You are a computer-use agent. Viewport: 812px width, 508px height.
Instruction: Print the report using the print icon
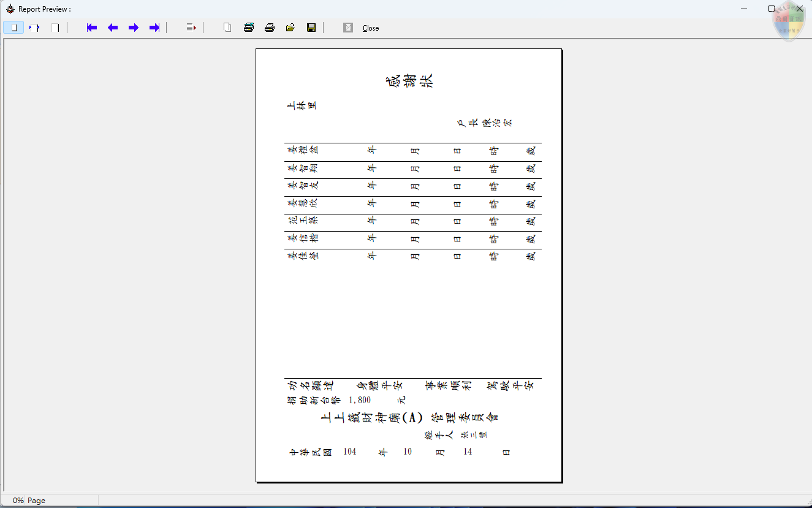[270, 28]
